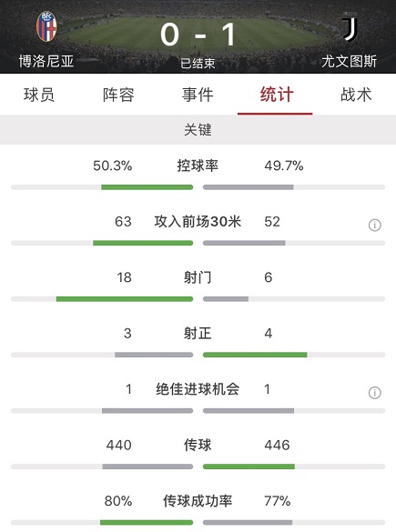The width and height of the screenshot is (396, 532).
Task: Select the 统计 tab
Action: coord(277,95)
